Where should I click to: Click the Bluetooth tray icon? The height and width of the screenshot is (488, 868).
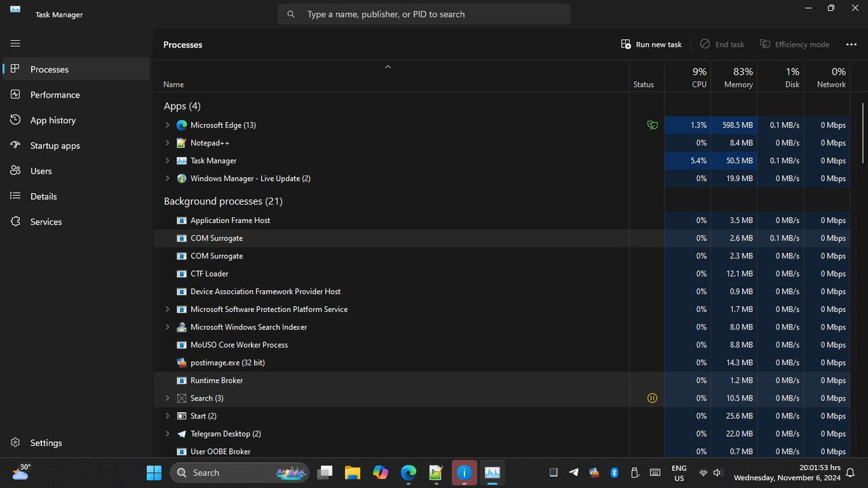(614, 472)
